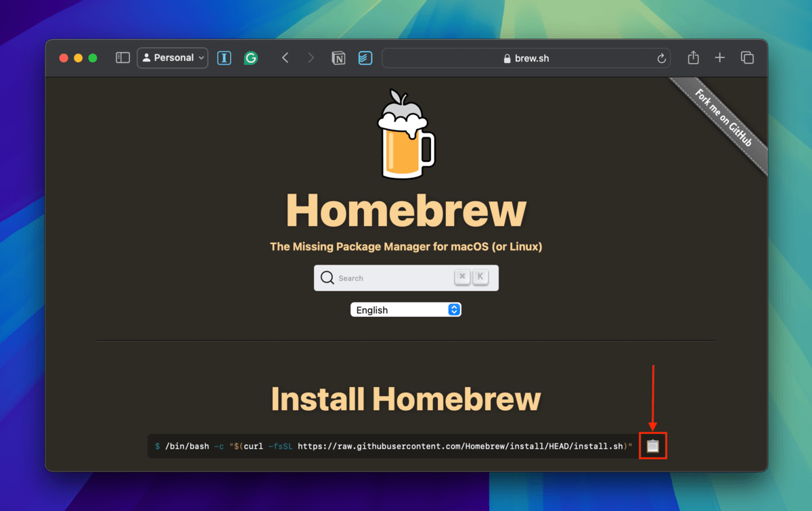
Task: Toggle the Safari sidebar button
Action: 122,58
